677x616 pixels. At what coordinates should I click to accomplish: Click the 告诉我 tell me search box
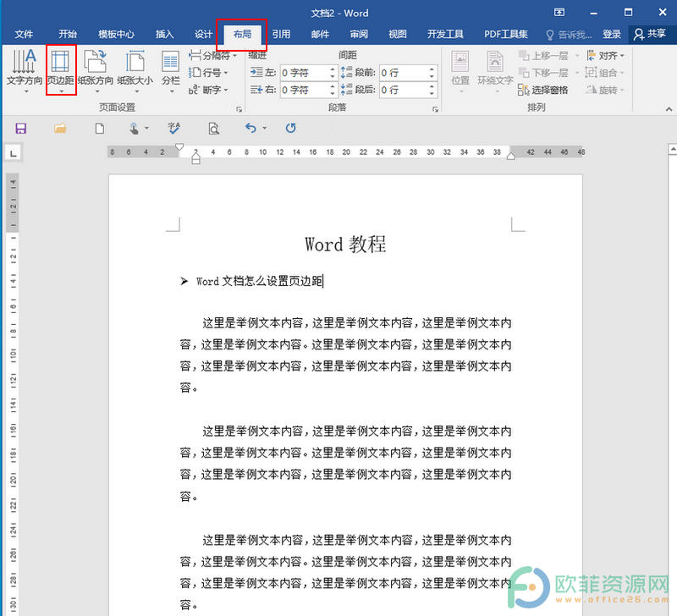point(569,35)
